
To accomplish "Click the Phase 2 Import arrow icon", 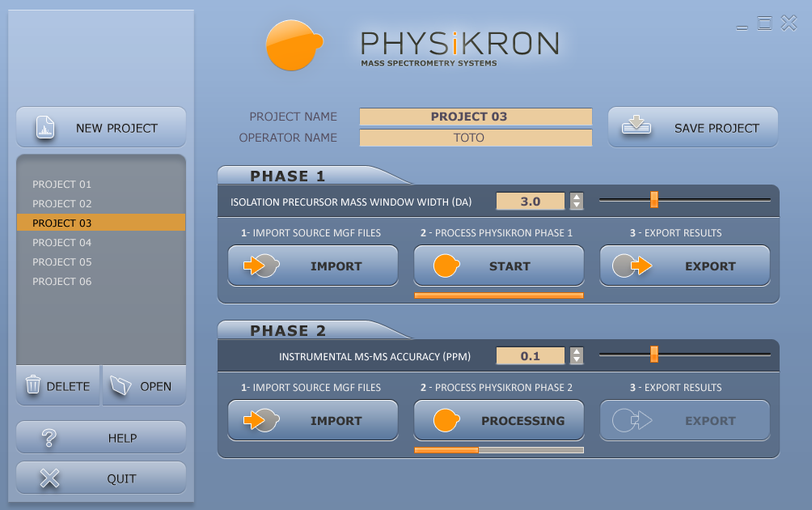I will pyautogui.click(x=261, y=420).
